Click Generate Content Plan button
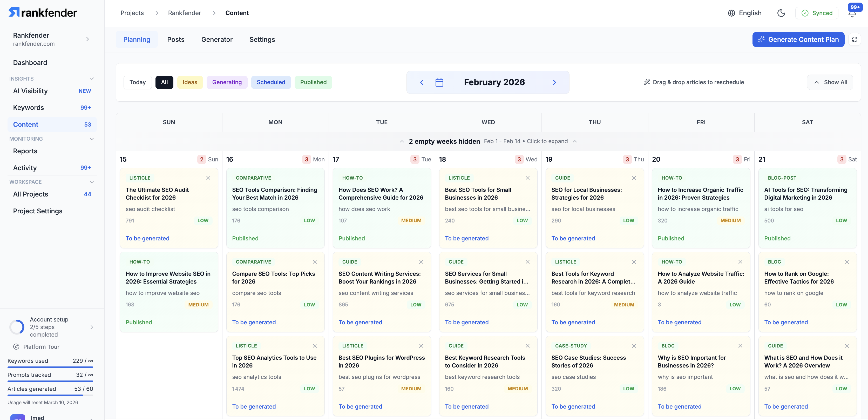The height and width of the screenshot is (420, 868). pyautogui.click(x=798, y=40)
